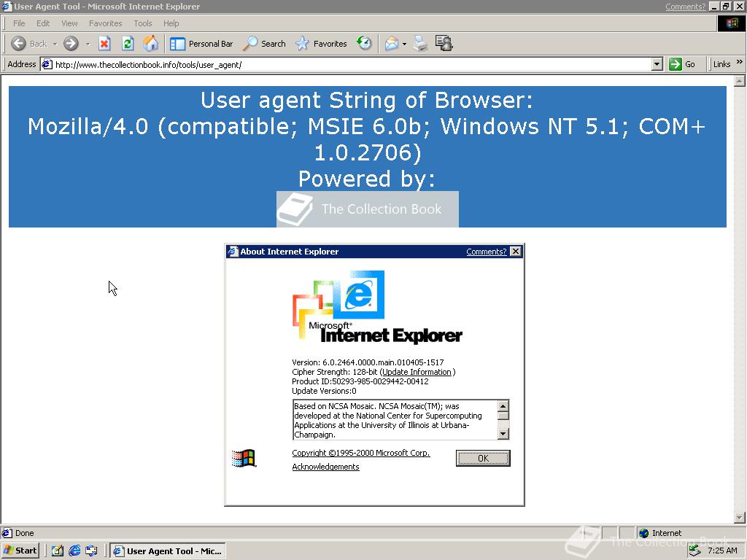Click the Mail envelope toolbar icon

pyautogui.click(x=391, y=44)
